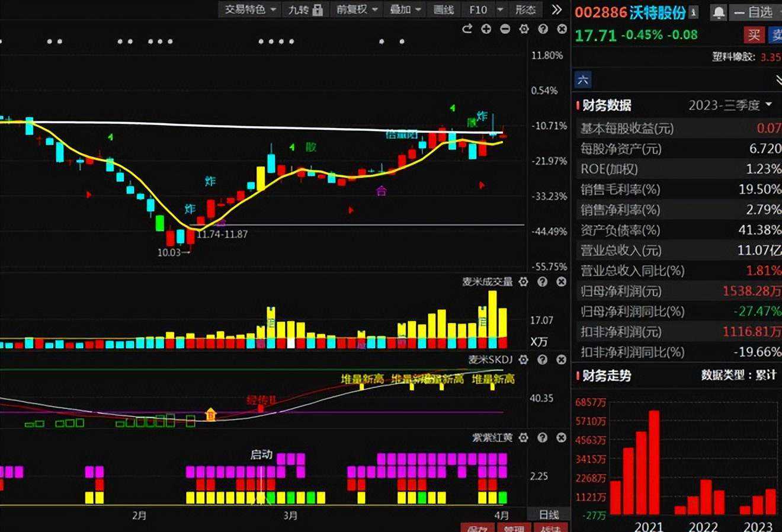Click the red 买 buy button
This screenshot has width=782, height=532.
tap(754, 35)
